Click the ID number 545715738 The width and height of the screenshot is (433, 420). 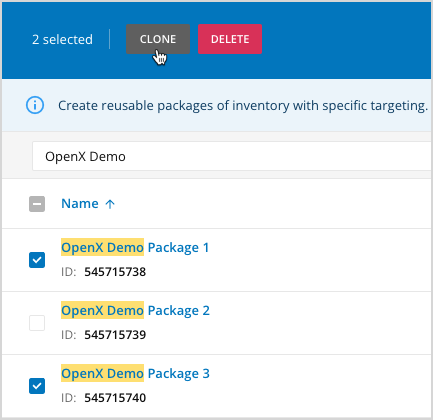point(115,272)
